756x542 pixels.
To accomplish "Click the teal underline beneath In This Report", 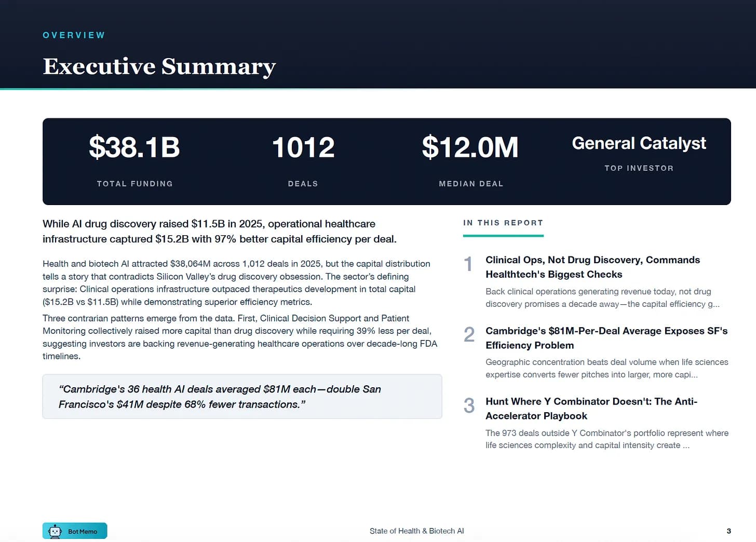I will coord(503,236).
